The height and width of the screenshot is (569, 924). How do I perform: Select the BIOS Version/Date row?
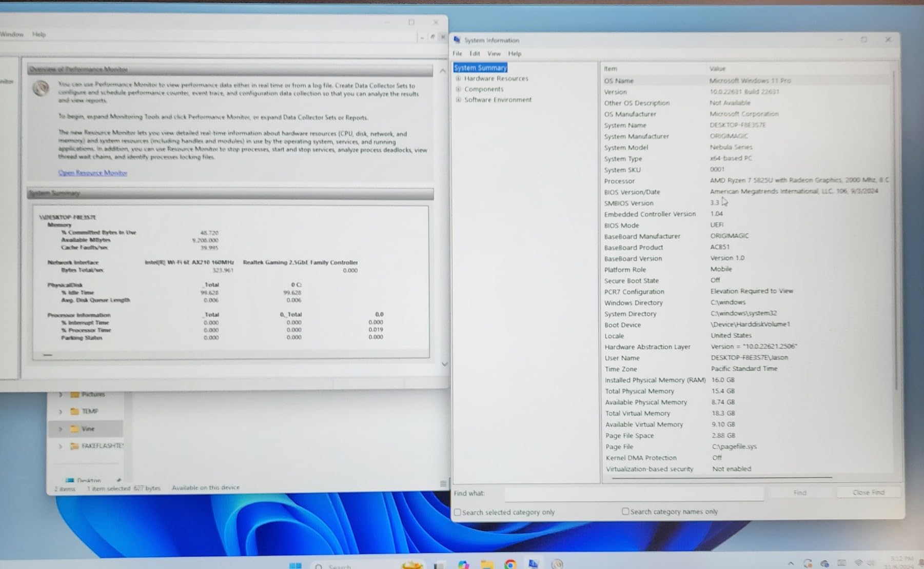(x=747, y=192)
